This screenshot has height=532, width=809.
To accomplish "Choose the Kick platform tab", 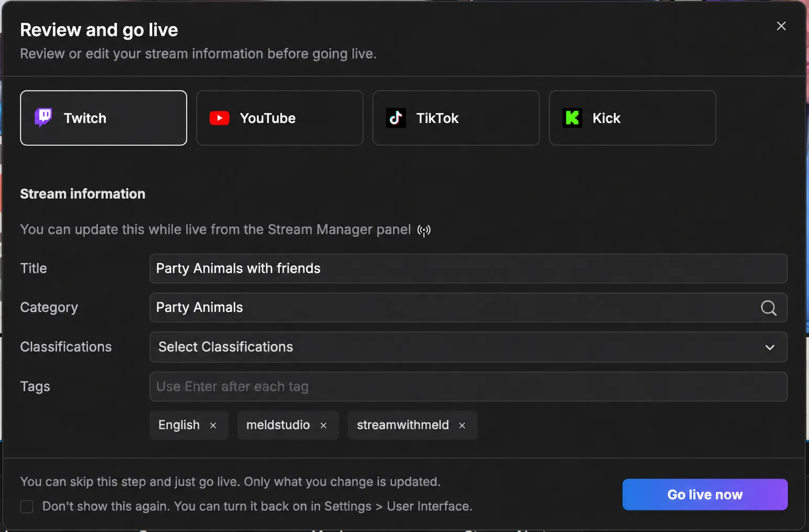I will coord(632,118).
